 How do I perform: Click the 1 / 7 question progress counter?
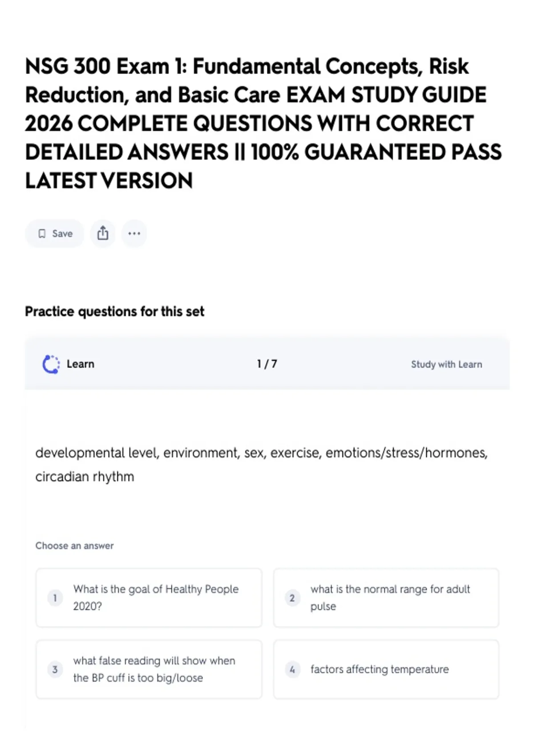267,364
